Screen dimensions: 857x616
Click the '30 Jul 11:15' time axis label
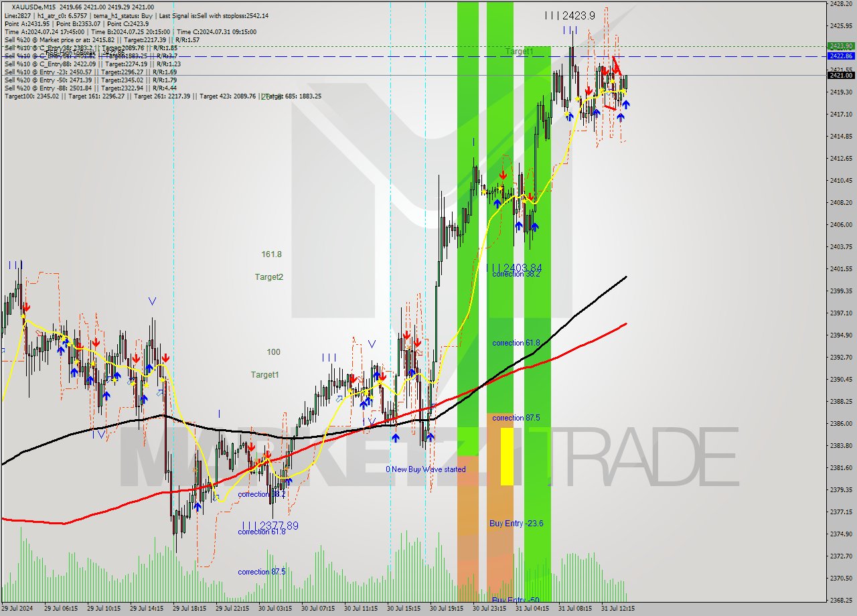point(361,609)
